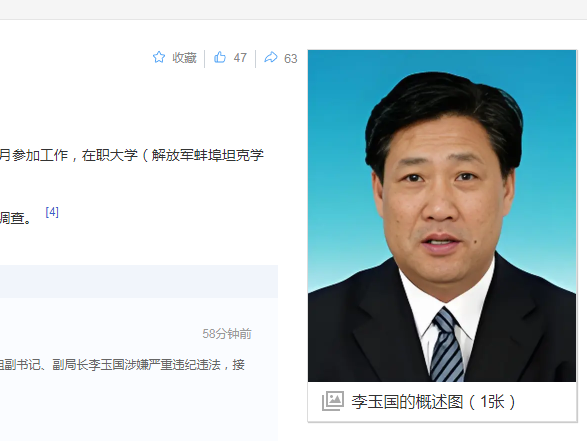
Task: Click the 参加工作 text in the summary line
Action: [40, 155]
